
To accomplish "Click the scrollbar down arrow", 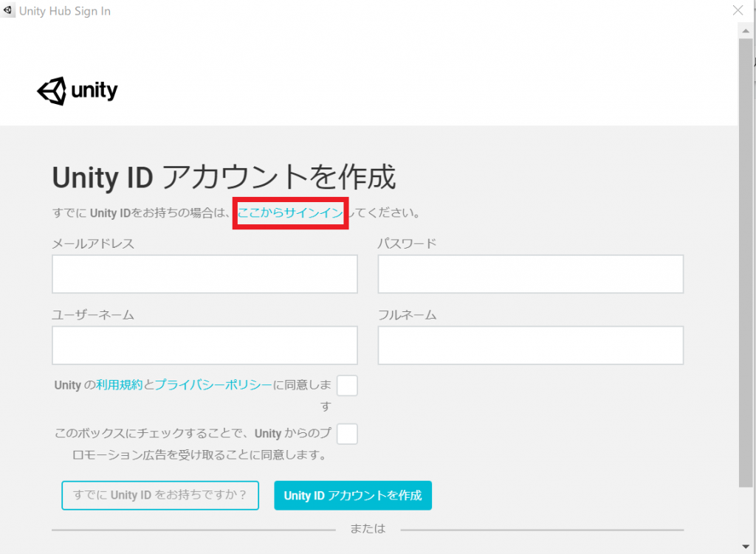I will [746, 547].
